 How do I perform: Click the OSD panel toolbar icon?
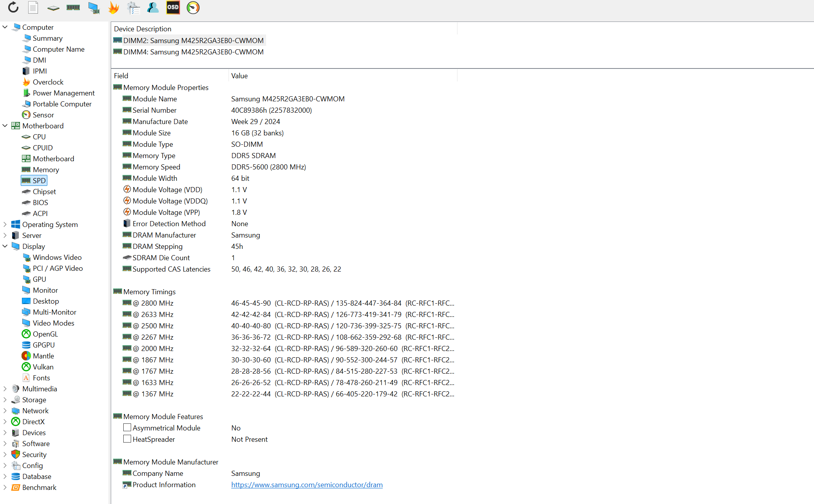[173, 7]
